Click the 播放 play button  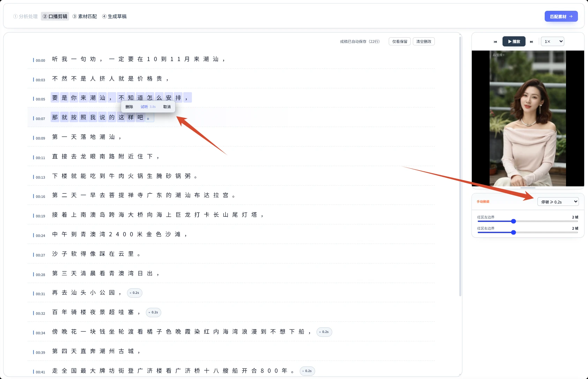coord(514,42)
